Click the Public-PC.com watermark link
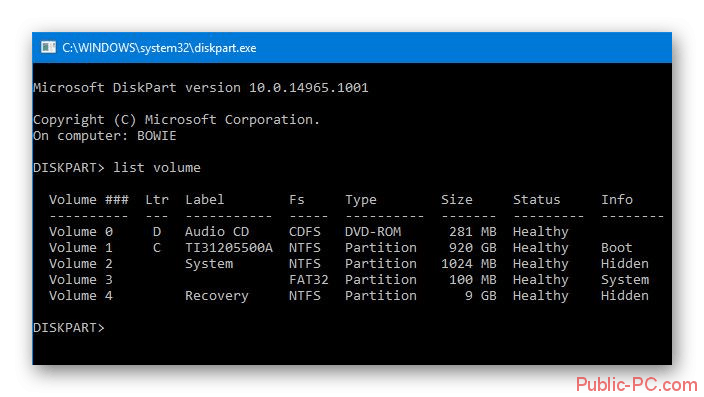Image resolution: width=704 pixels, height=397 pixels. 637,385
